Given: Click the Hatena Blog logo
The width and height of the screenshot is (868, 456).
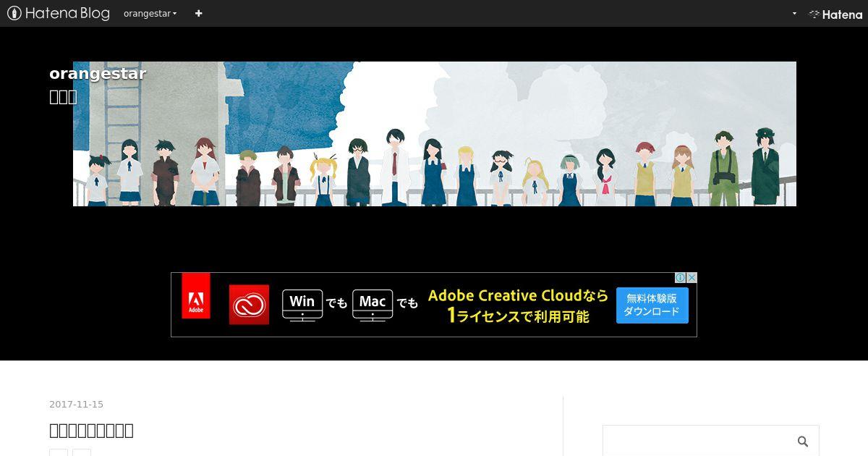Looking at the screenshot, I should (59, 13).
